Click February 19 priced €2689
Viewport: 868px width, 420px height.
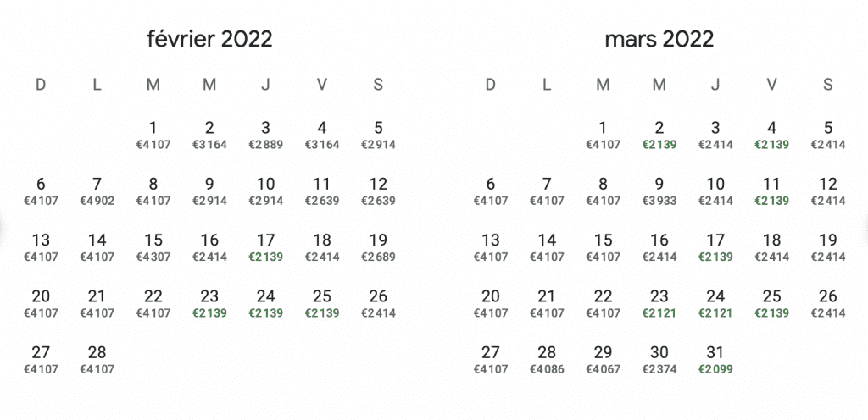click(378, 247)
